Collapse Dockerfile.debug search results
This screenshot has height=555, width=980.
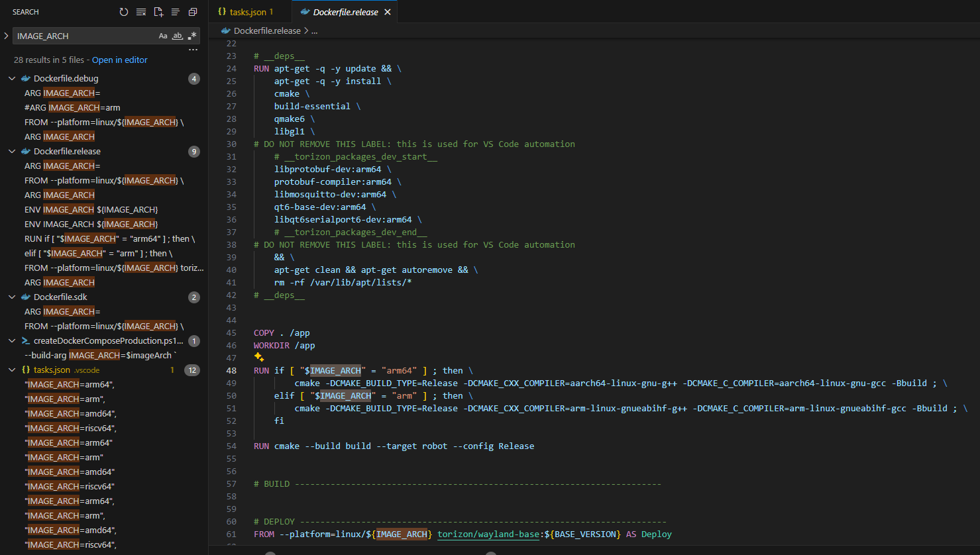tap(12, 78)
